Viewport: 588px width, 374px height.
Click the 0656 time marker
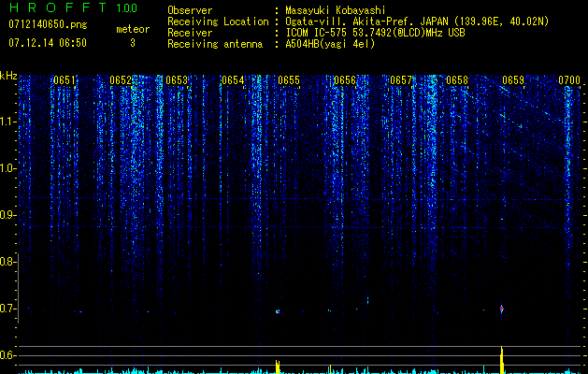pyautogui.click(x=345, y=80)
